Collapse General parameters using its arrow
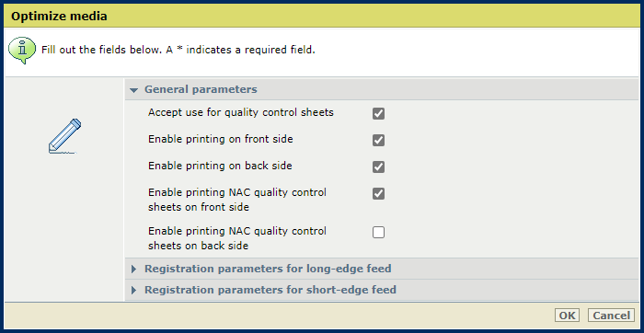Image resolution: width=644 pixels, height=333 pixels. tap(134, 90)
